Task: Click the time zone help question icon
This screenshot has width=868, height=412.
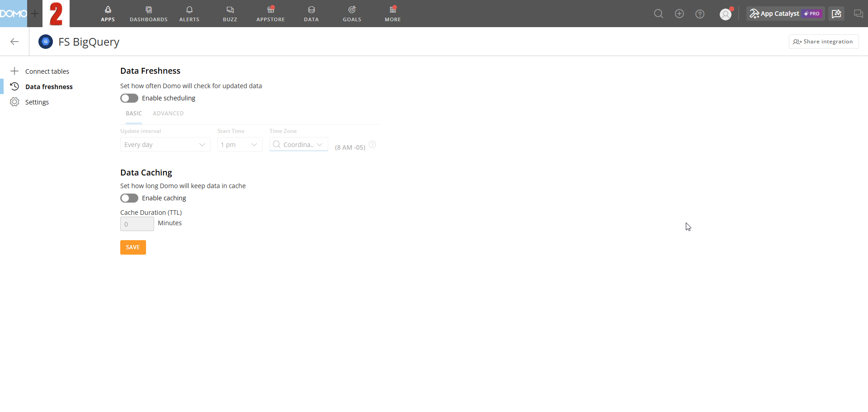Action: coord(373,144)
